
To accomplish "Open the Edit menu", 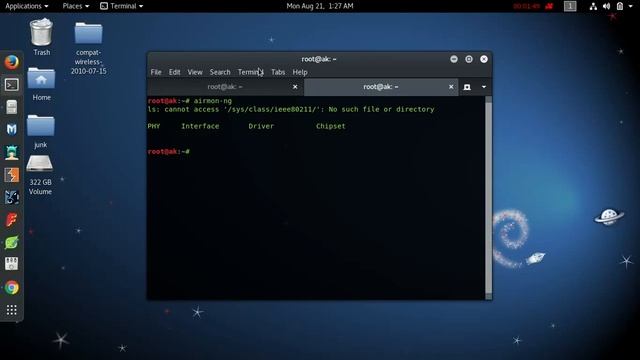I will click(174, 72).
